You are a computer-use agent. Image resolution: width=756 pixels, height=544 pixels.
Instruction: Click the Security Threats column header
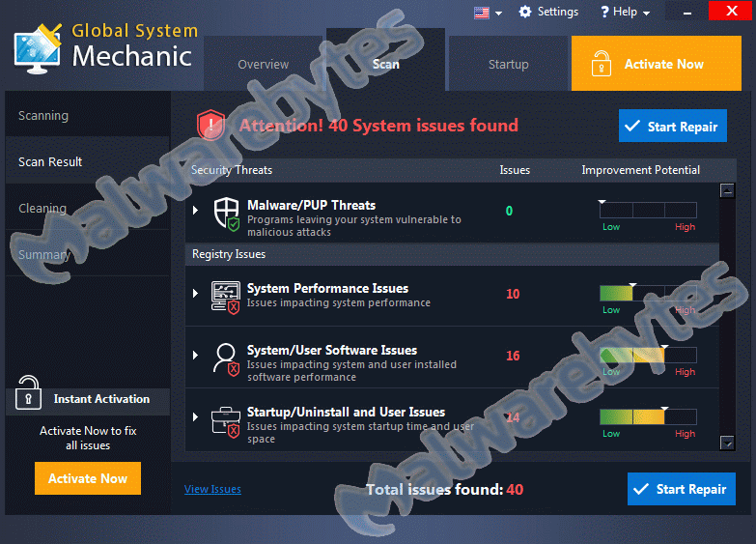[232, 170]
